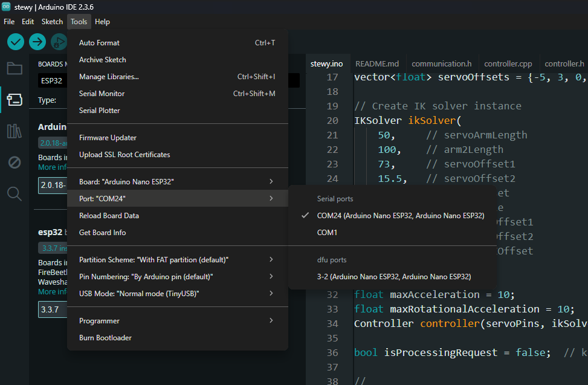Viewport: 588px width, 385px height.
Task: Click the Upload arrow button
Action: 37,42
